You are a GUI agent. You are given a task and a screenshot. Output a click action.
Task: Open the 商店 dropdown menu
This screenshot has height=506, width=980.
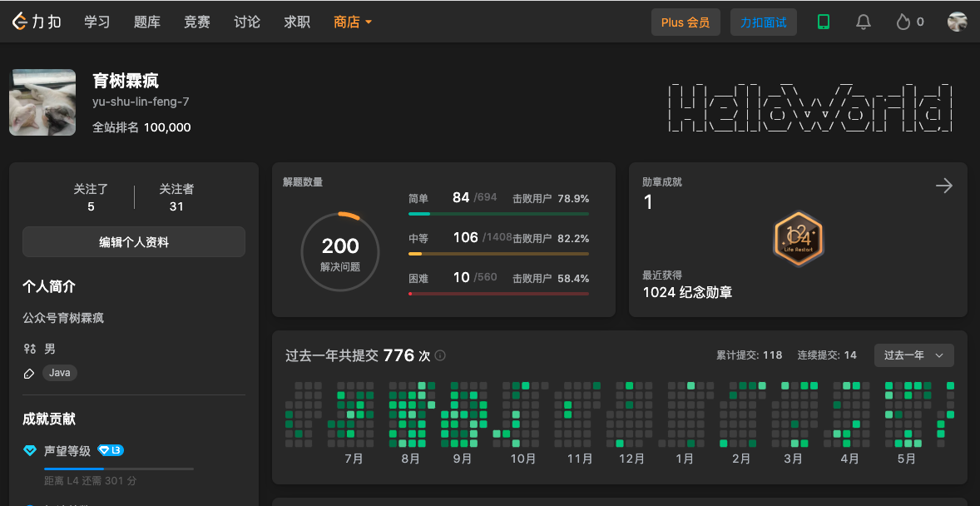(x=353, y=22)
